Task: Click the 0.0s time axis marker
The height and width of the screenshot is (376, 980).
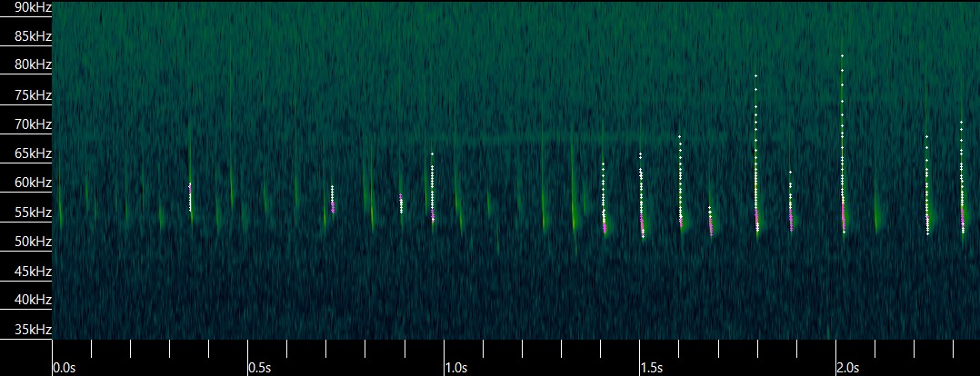Action: click(64, 367)
